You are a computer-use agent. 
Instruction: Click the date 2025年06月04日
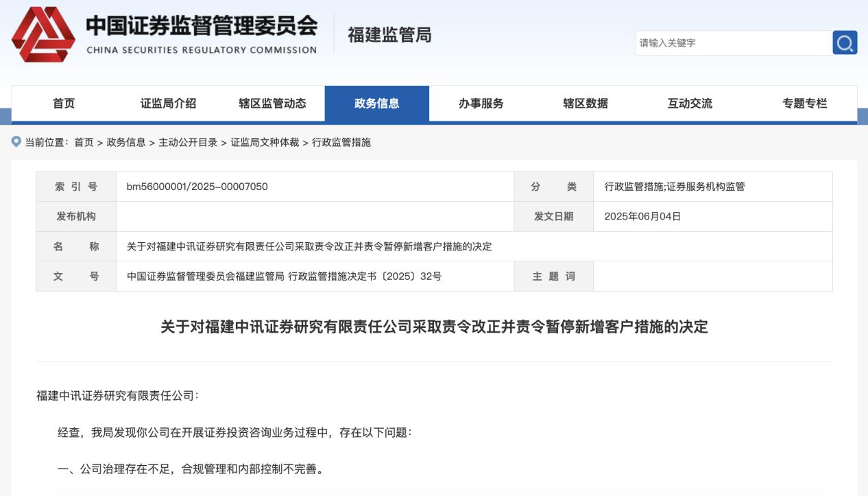click(x=642, y=216)
